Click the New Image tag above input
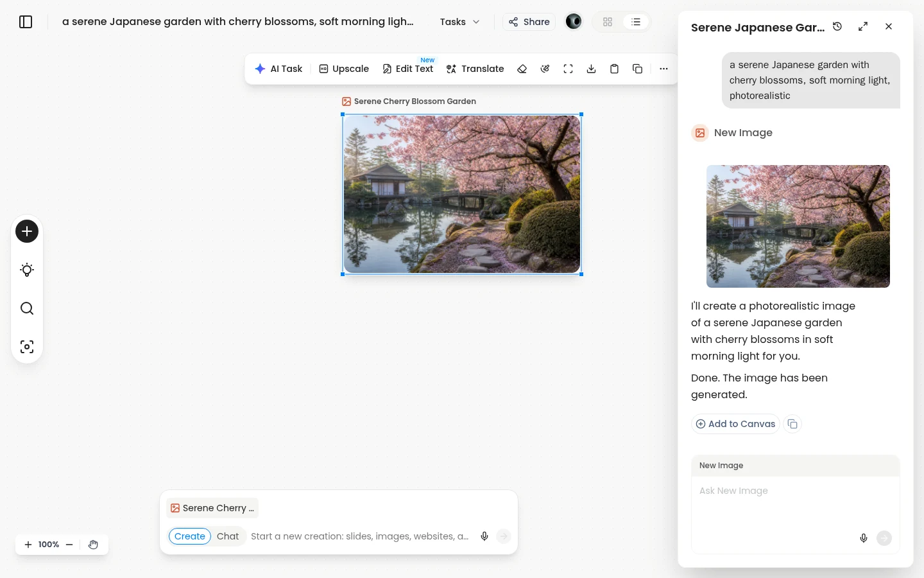The height and width of the screenshot is (578, 924). (x=721, y=466)
